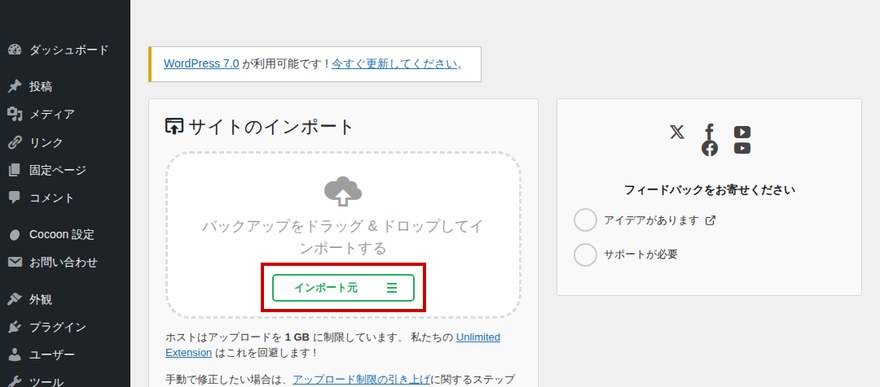Click the person icon for ユーザー
880x387 pixels.
(x=15, y=354)
